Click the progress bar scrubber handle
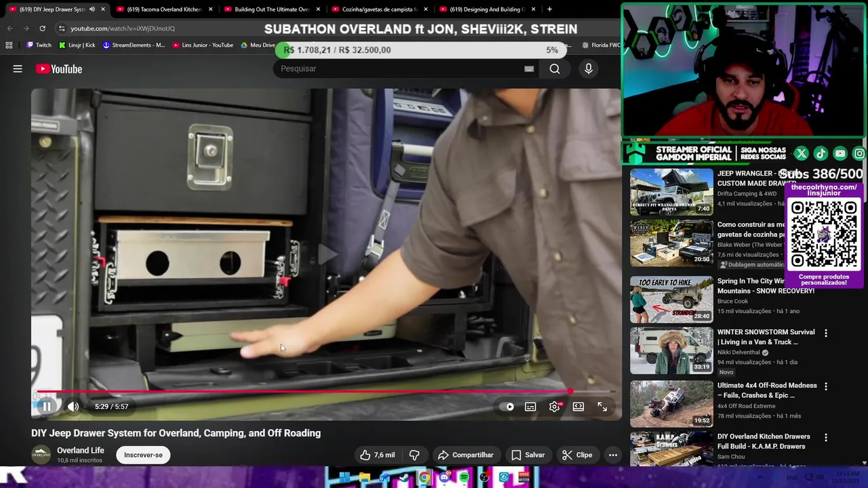 [x=571, y=392]
